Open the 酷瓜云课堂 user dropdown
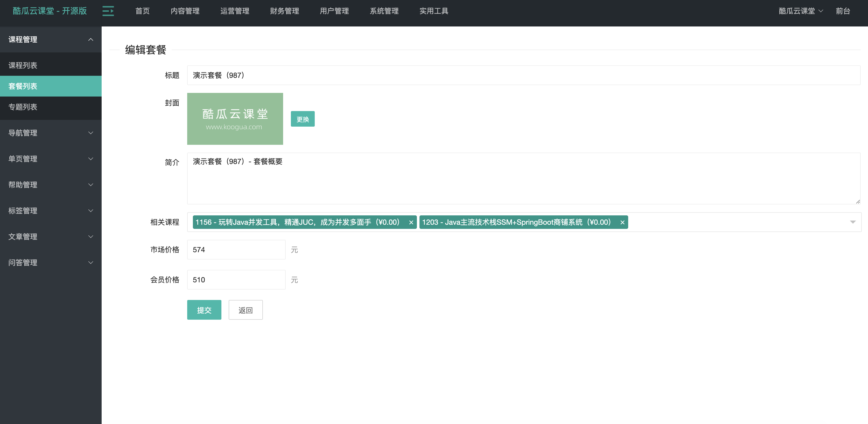The image size is (868, 424). coord(801,11)
